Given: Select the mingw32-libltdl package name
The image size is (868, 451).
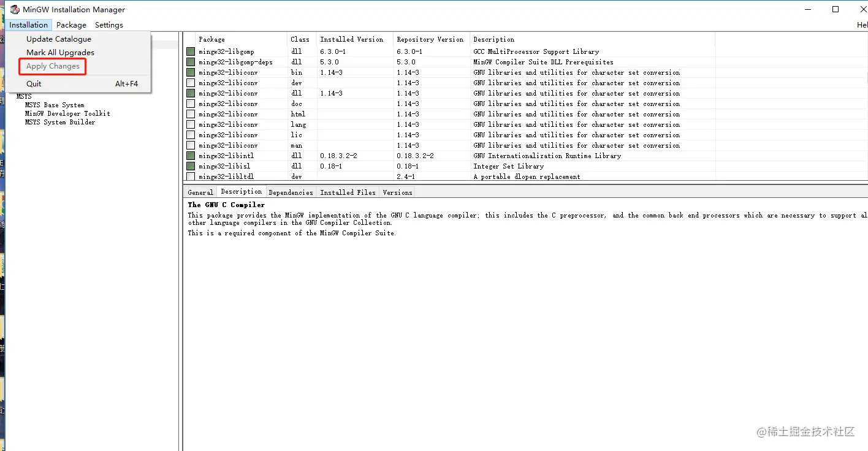Looking at the screenshot, I should pos(226,176).
